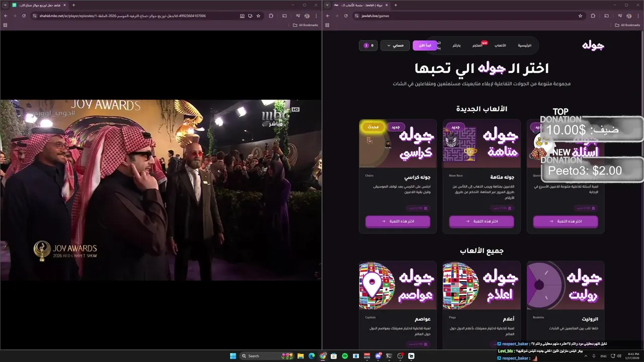
Task: Choose the جوله كراسي game button
Action: pyautogui.click(x=397, y=221)
